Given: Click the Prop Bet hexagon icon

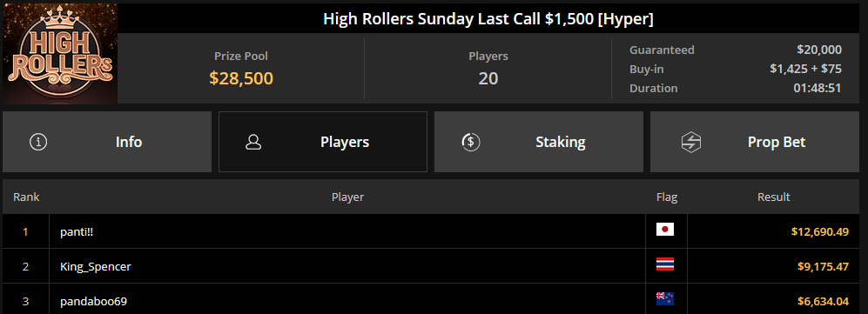Looking at the screenshot, I should pyautogui.click(x=691, y=142).
